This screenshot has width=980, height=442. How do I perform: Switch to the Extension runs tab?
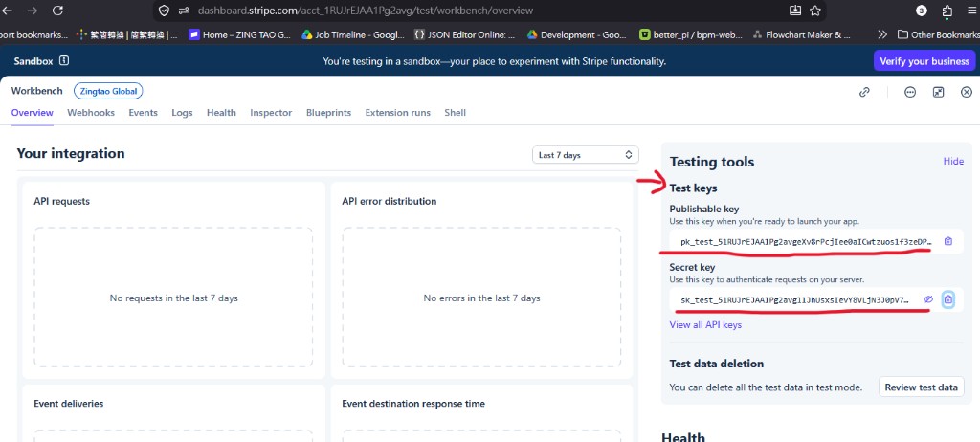(x=397, y=113)
